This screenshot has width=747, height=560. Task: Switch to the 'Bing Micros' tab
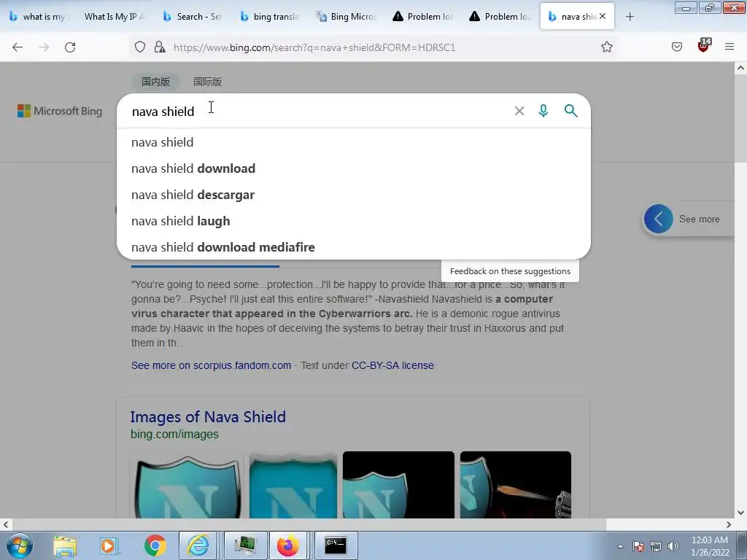347,17
